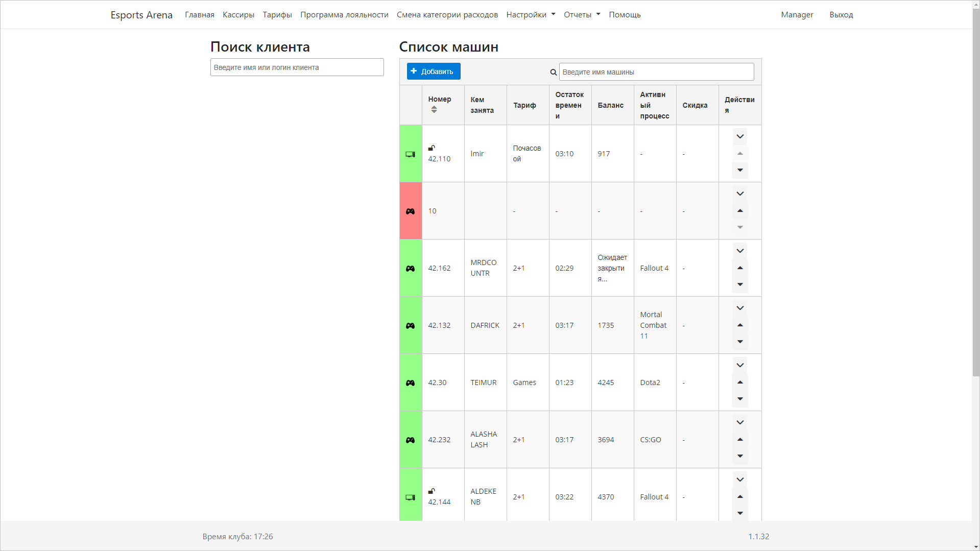Sort the table by Номер column
This screenshot has height=551, width=980.
pyautogui.click(x=434, y=110)
